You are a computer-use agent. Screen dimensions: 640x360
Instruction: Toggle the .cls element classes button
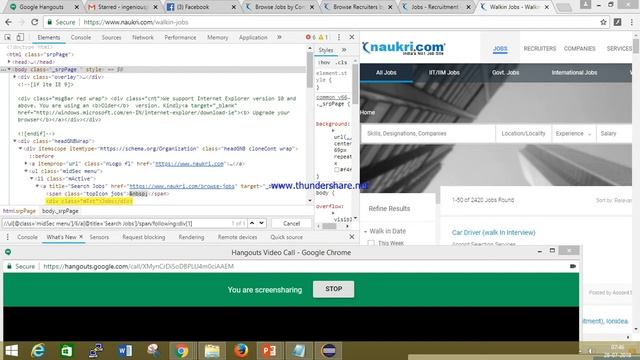(341, 62)
